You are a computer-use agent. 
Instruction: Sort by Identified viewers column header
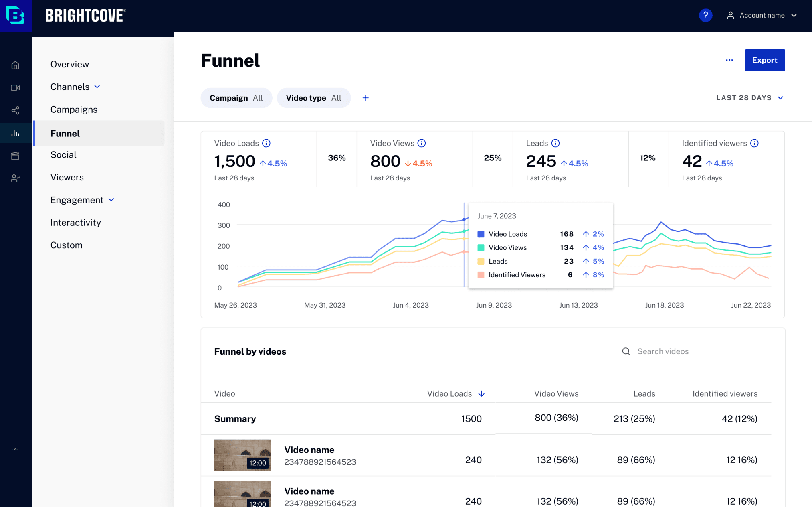coord(725,394)
